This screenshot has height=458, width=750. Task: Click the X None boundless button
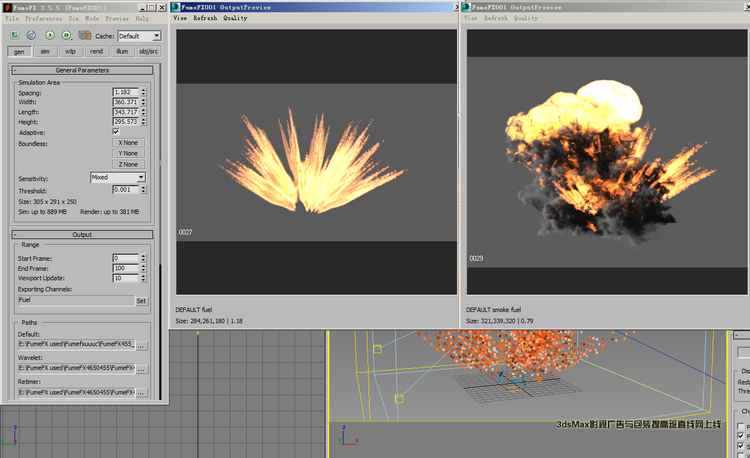pyautogui.click(x=129, y=143)
